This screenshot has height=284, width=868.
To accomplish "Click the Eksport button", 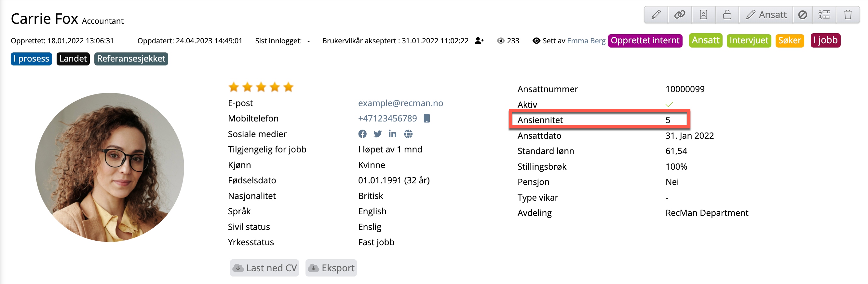I will [331, 268].
